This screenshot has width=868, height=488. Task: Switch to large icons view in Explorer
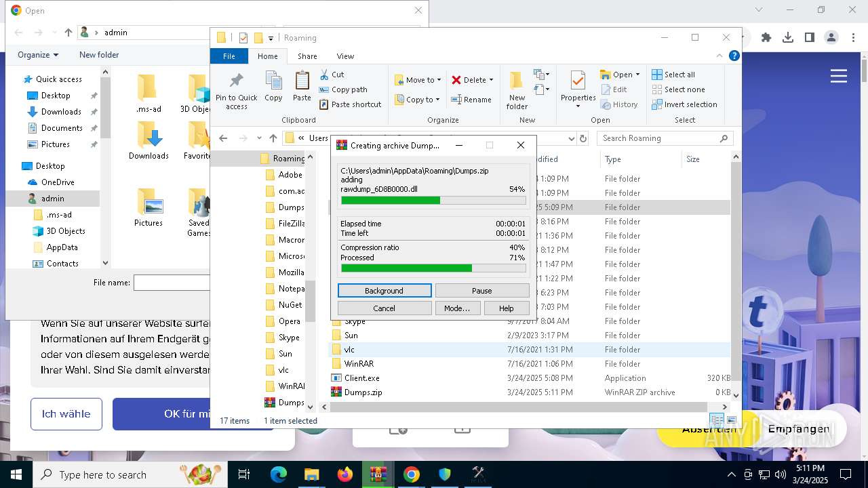[732, 420]
